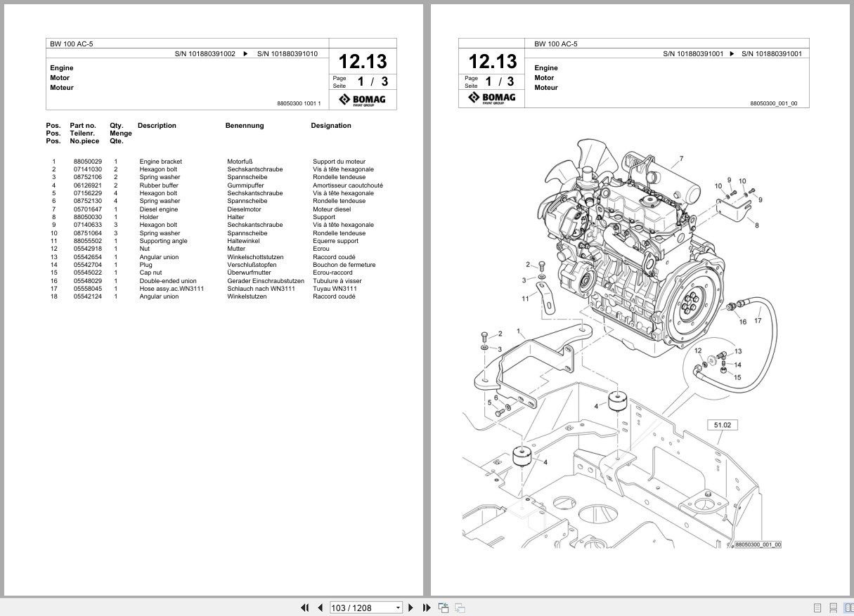Click Hexagon bolt part 07140633
854x616 pixels.
coord(88,225)
